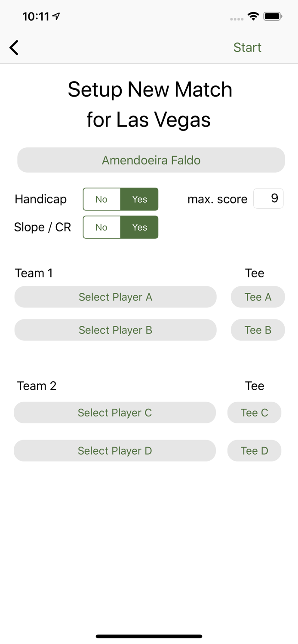298x644 pixels.
Task: Tap the back arrow to return
Action: click(x=13, y=47)
